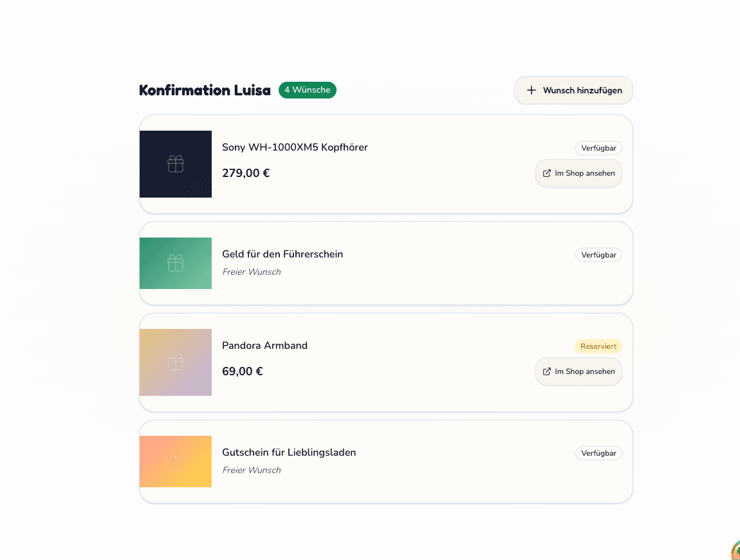This screenshot has width=740, height=560.
Task: Click the Reserviert badge on Pandora Armband
Action: [598, 346]
